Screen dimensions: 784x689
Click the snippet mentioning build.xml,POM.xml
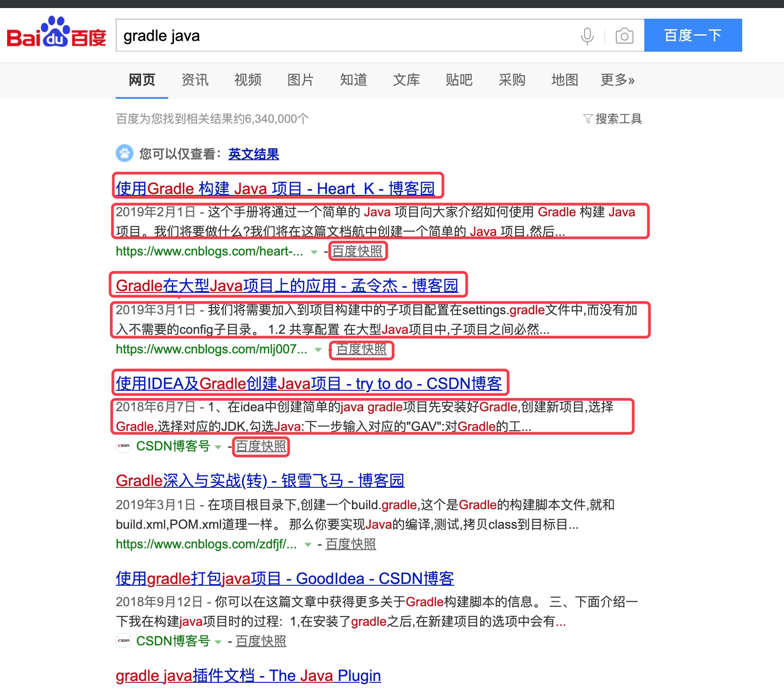point(365,515)
